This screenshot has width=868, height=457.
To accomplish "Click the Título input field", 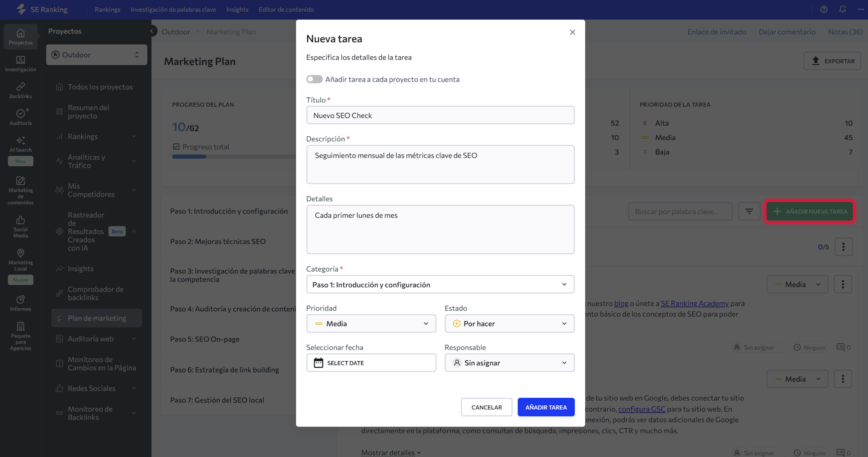I will pyautogui.click(x=440, y=115).
